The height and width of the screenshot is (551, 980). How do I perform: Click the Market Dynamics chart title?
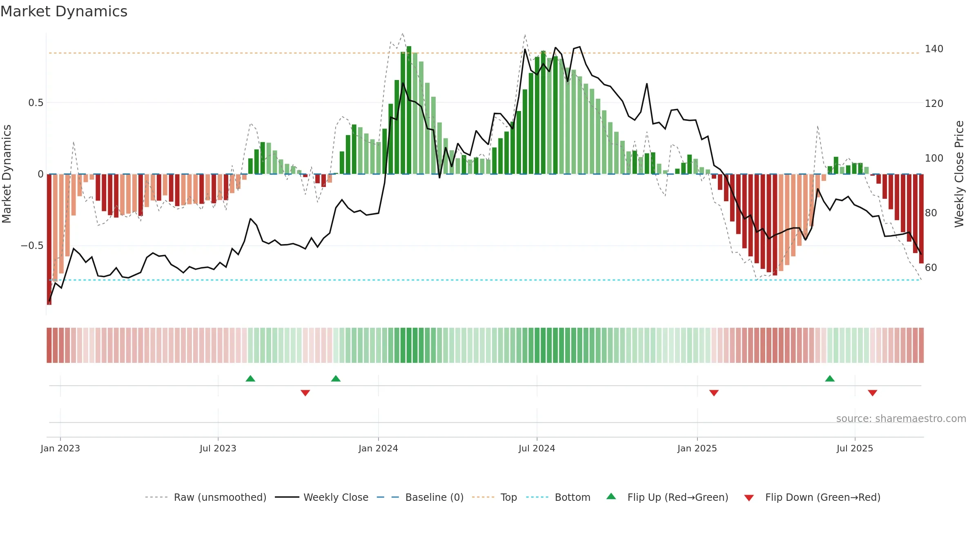pos(64,11)
